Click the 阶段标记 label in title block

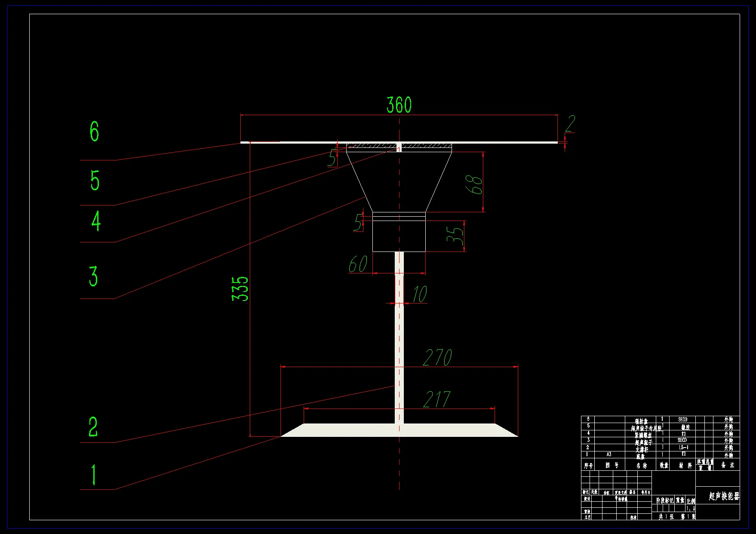pos(664,500)
